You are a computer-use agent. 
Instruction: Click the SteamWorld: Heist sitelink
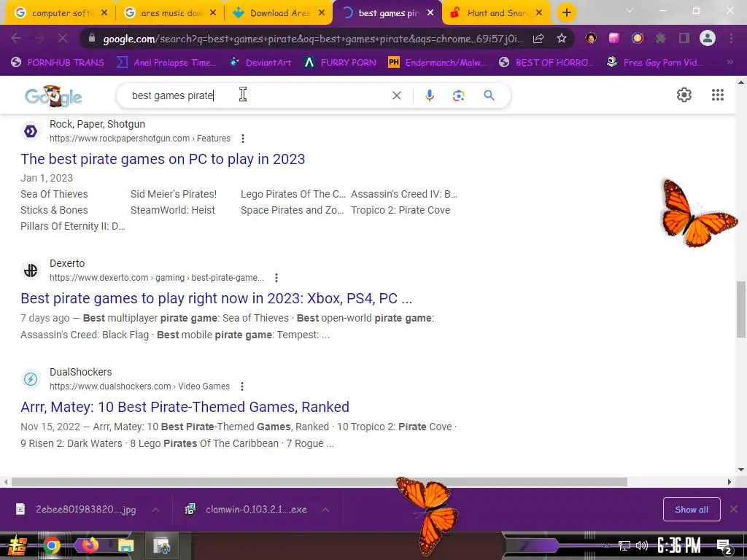[x=172, y=210]
